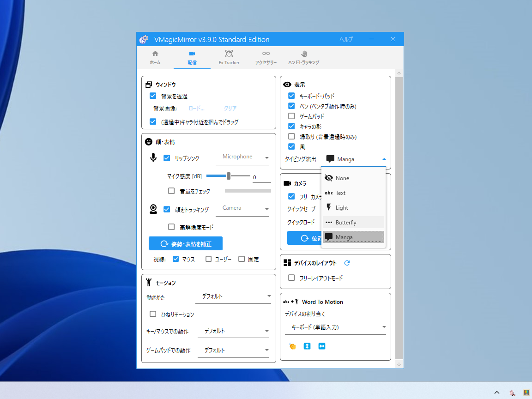
Task: Open the Camera device dropdown
Action: click(242, 208)
